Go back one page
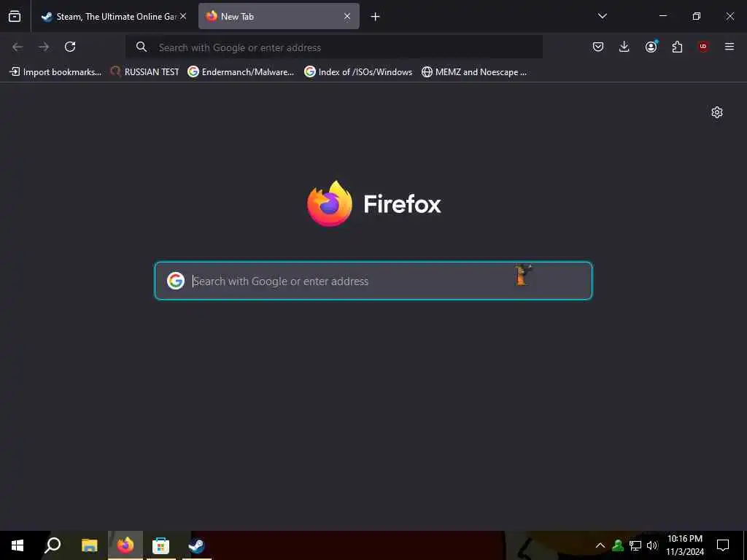The image size is (747, 560). [x=18, y=47]
